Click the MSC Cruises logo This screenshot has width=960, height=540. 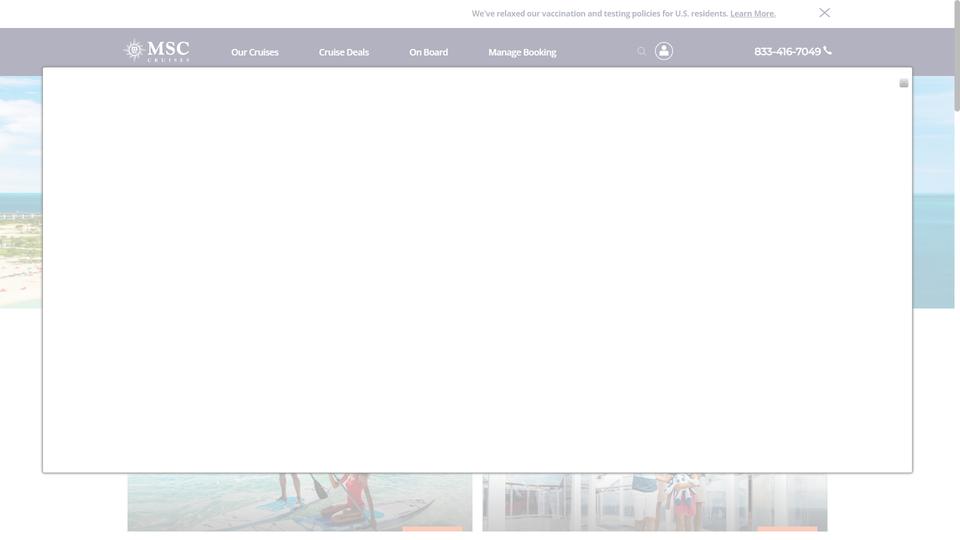tap(156, 51)
